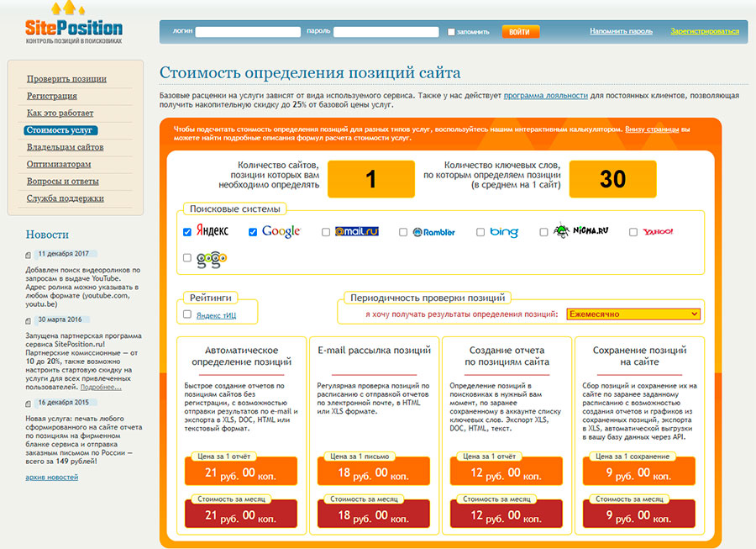Viewport: 756px width, 549px height.
Task: Click the 11 декабря 2017 news date
Action: coord(64,254)
